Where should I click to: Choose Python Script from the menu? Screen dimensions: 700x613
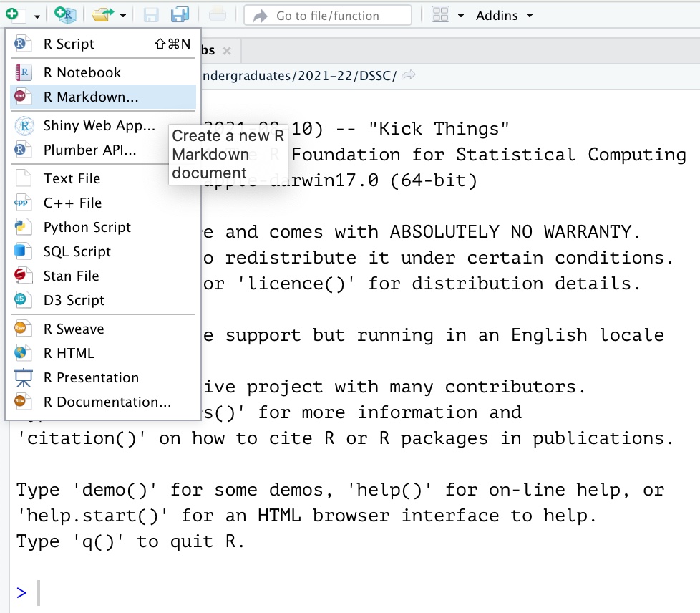click(87, 227)
